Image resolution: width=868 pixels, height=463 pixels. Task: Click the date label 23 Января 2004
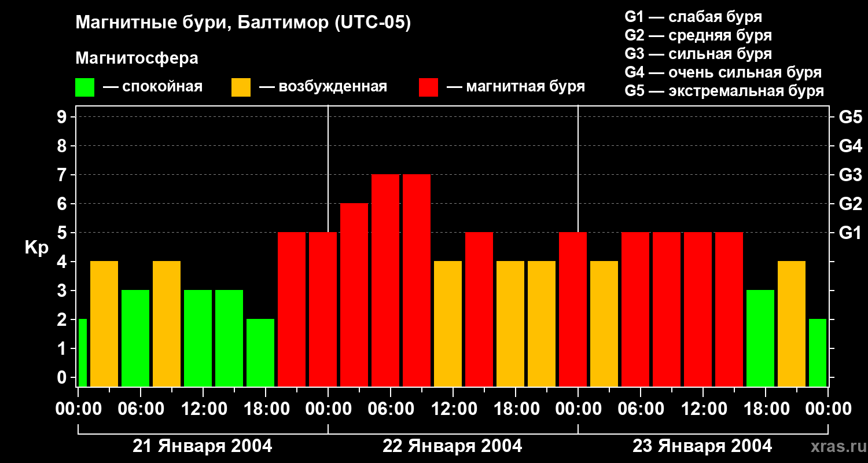(x=703, y=446)
